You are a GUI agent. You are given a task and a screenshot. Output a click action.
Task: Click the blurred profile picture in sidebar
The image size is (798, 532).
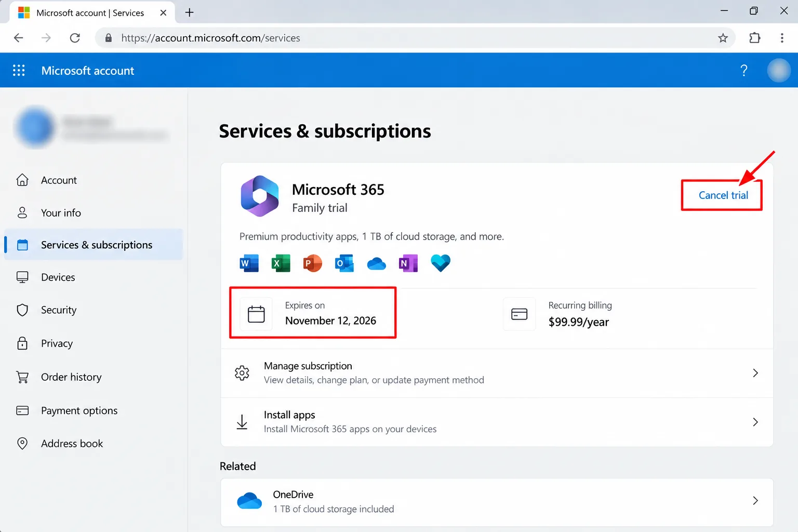pyautogui.click(x=35, y=127)
